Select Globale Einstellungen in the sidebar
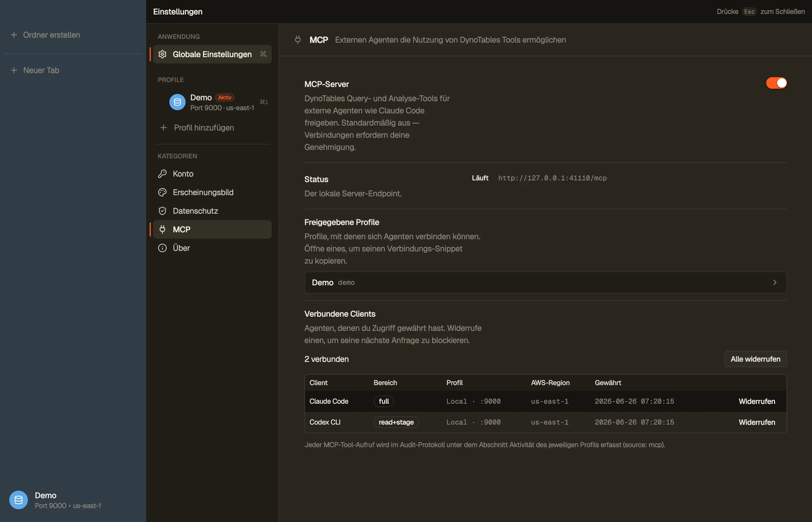812x522 pixels. 212,54
